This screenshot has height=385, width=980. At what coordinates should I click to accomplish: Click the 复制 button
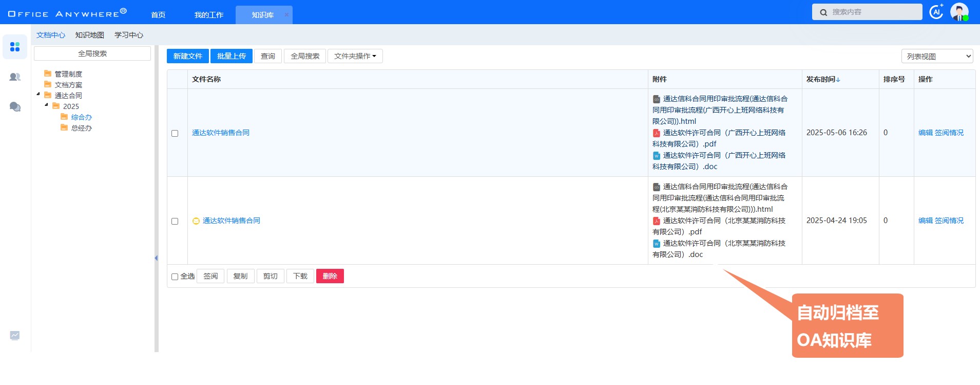tap(240, 276)
